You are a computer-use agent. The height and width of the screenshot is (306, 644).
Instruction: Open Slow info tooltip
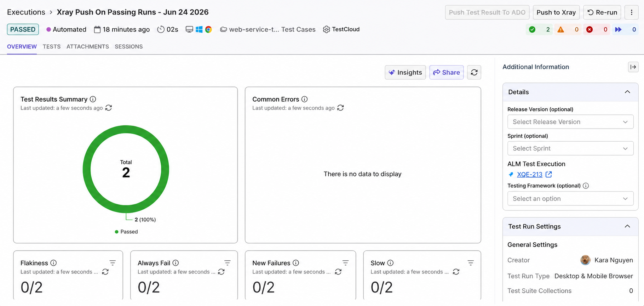click(390, 263)
